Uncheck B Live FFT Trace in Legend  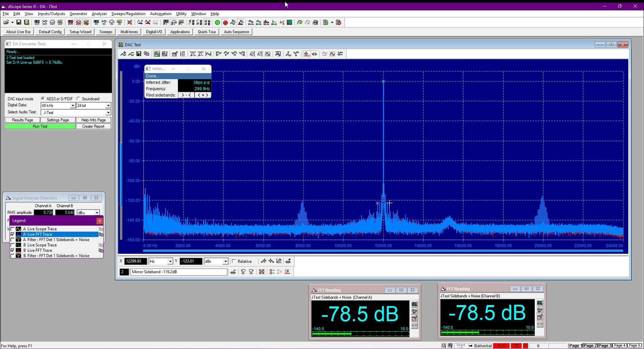pyautogui.click(x=13, y=250)
